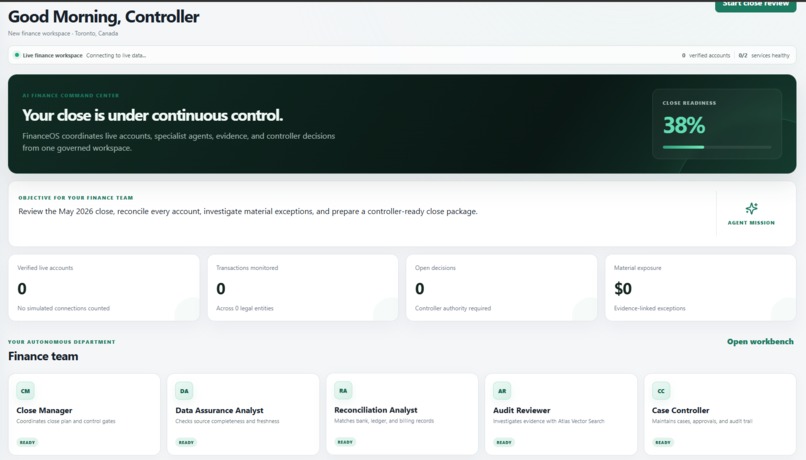Click the 38% close readiness value

(x=684, y=125)
